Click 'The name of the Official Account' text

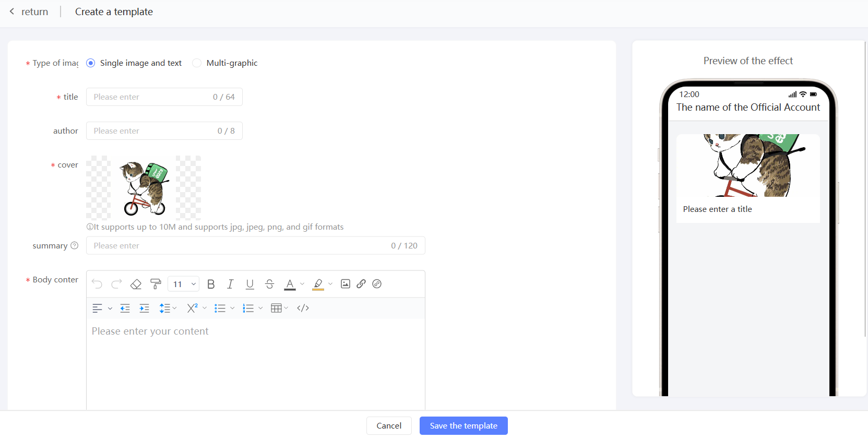[x=748, y=107]
